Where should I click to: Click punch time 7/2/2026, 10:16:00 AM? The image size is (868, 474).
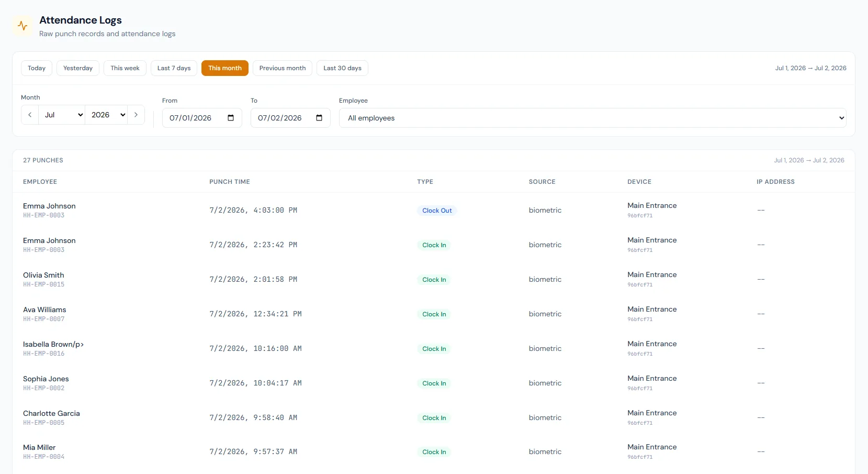point(255,348)
